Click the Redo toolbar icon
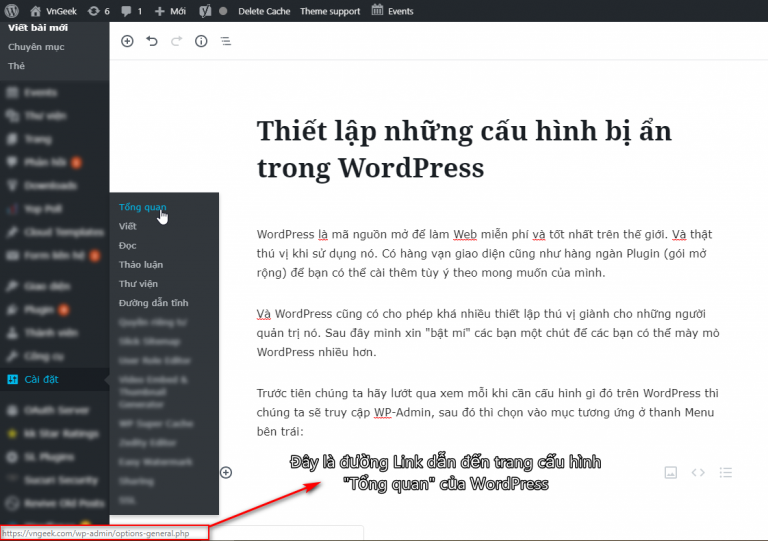Viewport: 768px width, 541px height. coord(176,41)
